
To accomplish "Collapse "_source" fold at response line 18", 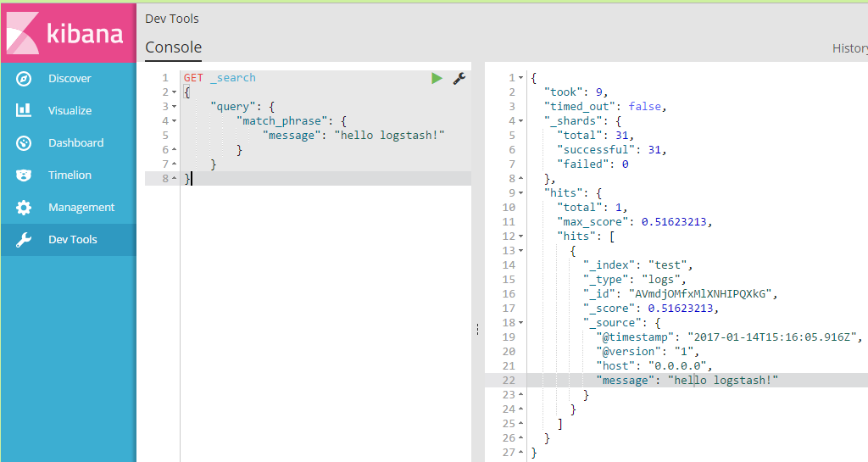I will pos(521,323).
